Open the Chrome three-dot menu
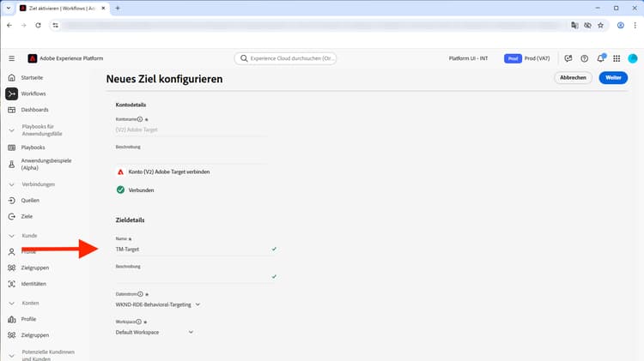 (635, 26)
